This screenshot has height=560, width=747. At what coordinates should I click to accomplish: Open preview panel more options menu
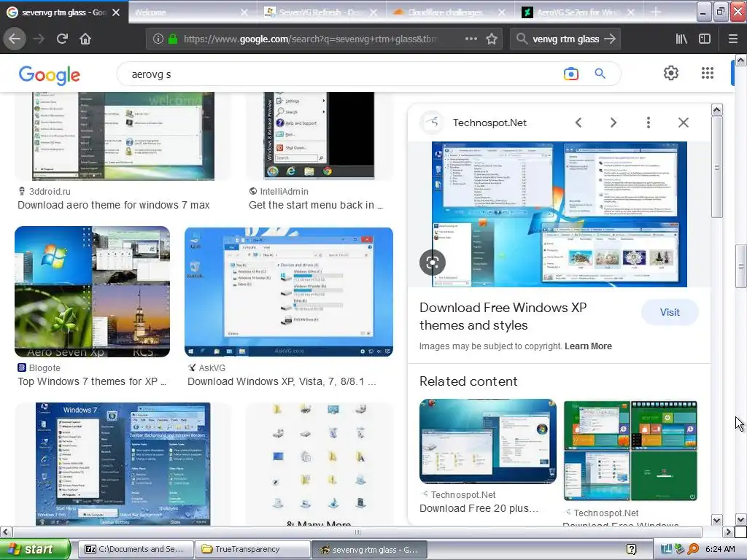[x=648, y=122]
